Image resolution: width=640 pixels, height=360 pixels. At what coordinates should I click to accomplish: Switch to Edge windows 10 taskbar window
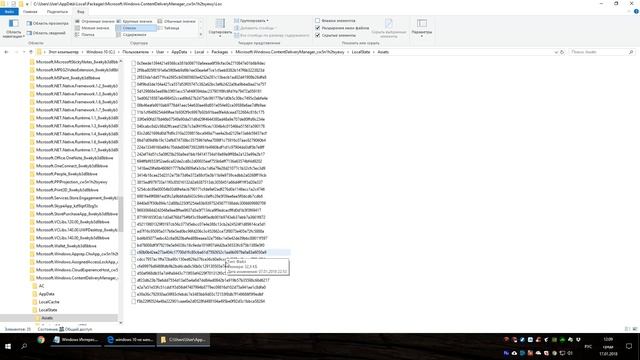point(130,340)
